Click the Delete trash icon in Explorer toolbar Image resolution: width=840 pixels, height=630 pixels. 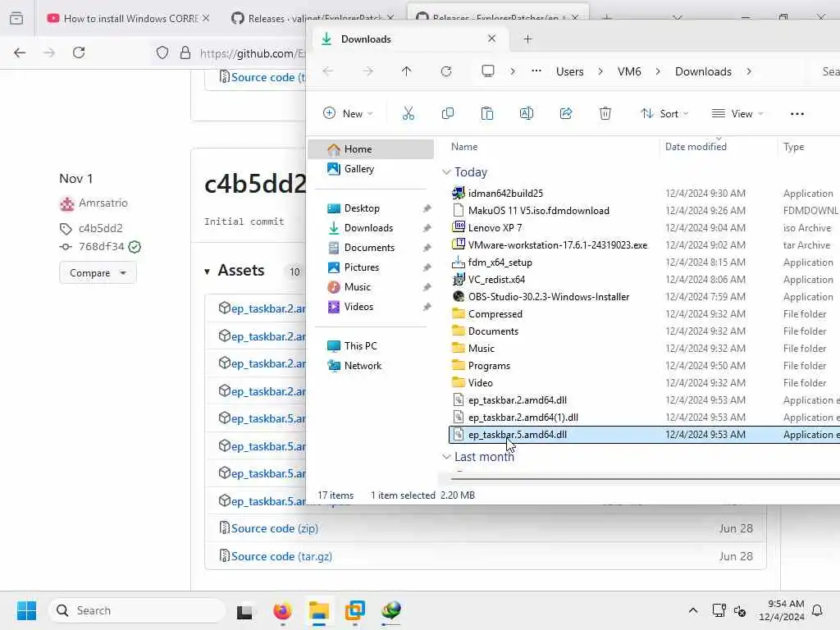click(x=605, y=113)
